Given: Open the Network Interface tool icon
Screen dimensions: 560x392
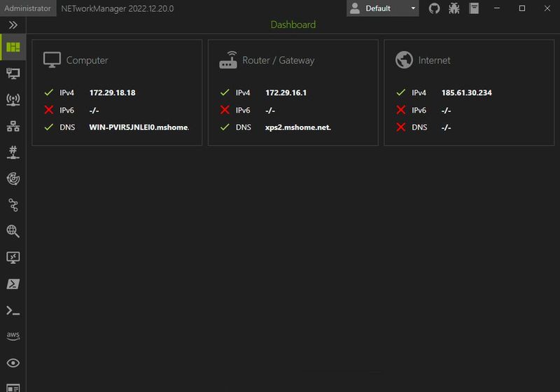Looking at the screenshot, I should [x=13, y=73].
